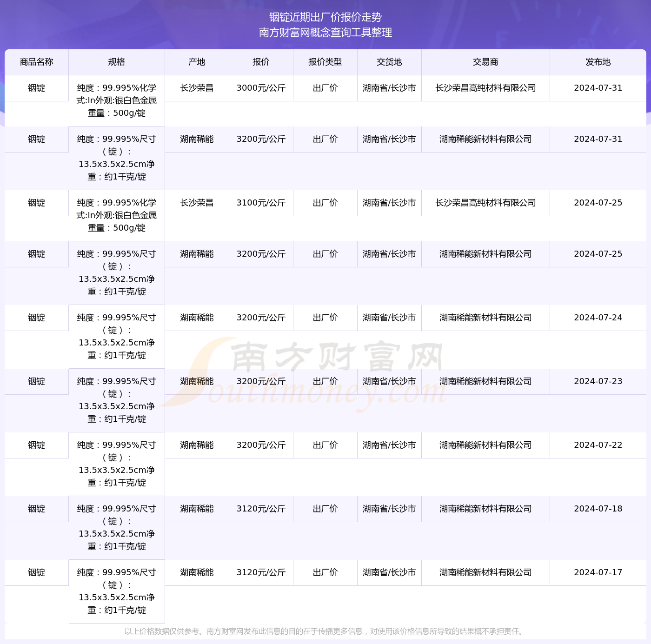The image size is (651, 644).
Task: Click the 2024-07-25 date in 长沙荣昌 row
Action: click(x=598, y=203)
